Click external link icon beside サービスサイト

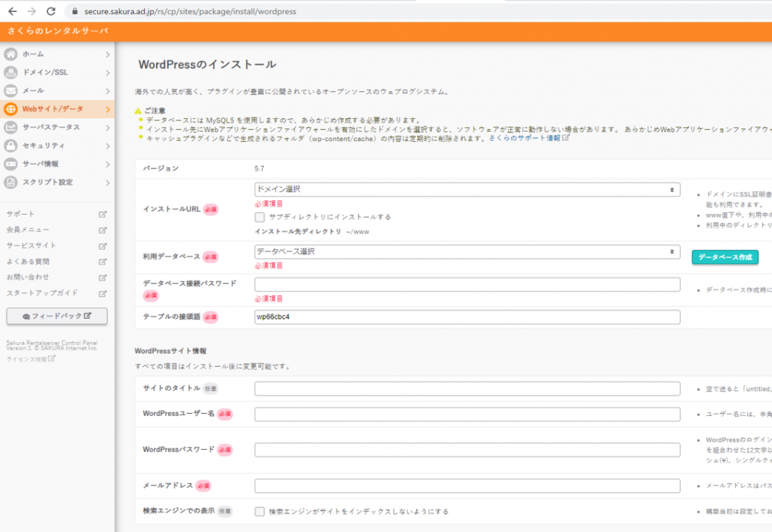tap(103, 246)
